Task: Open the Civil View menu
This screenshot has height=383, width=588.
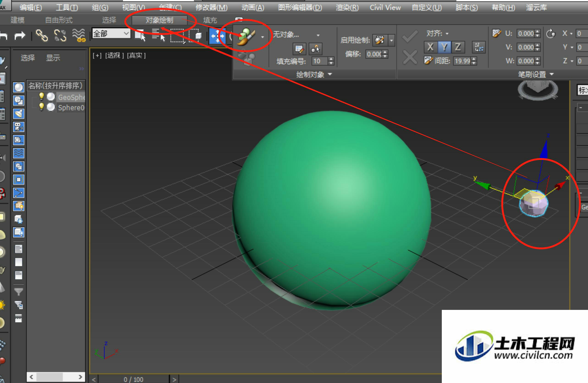Action: tap(385, 7)
